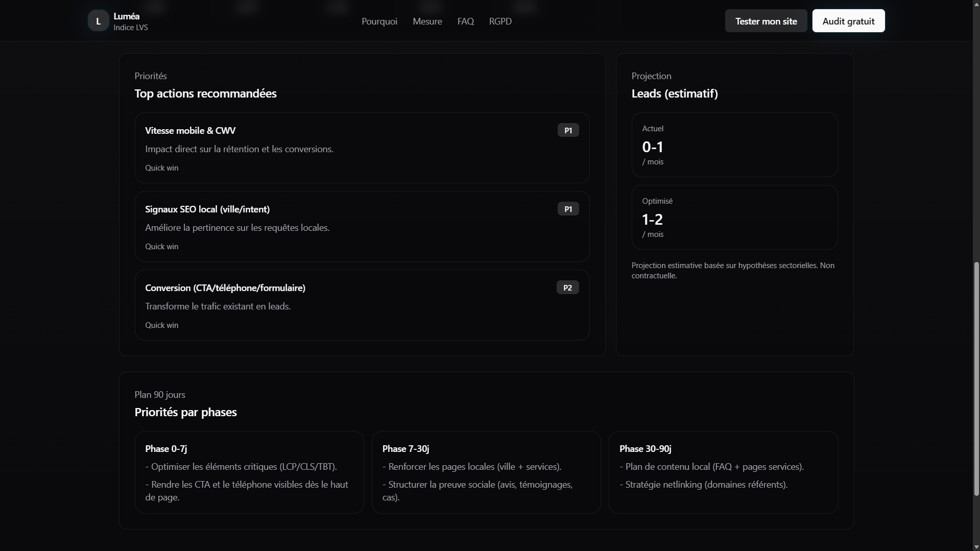Select the P2 badge on Conversion card
The height and width of the screenshot is (551, 980).
point(567,288)
